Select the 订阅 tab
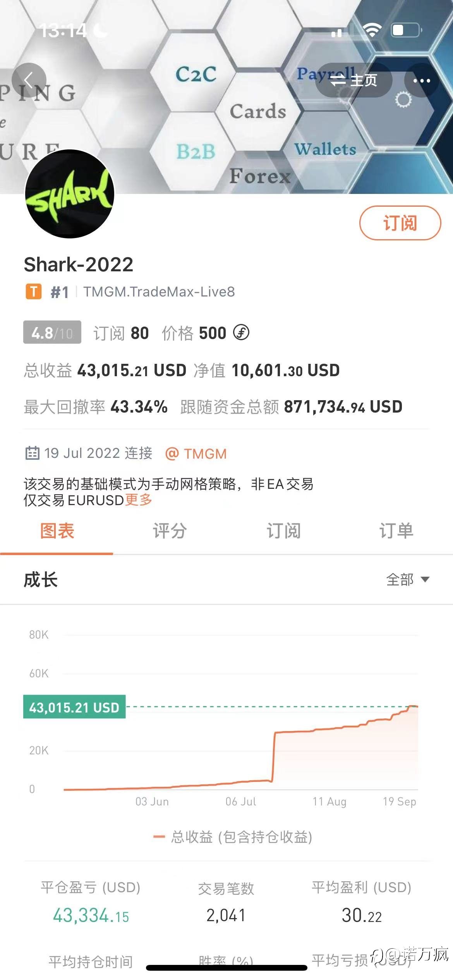 coord(283,531)
